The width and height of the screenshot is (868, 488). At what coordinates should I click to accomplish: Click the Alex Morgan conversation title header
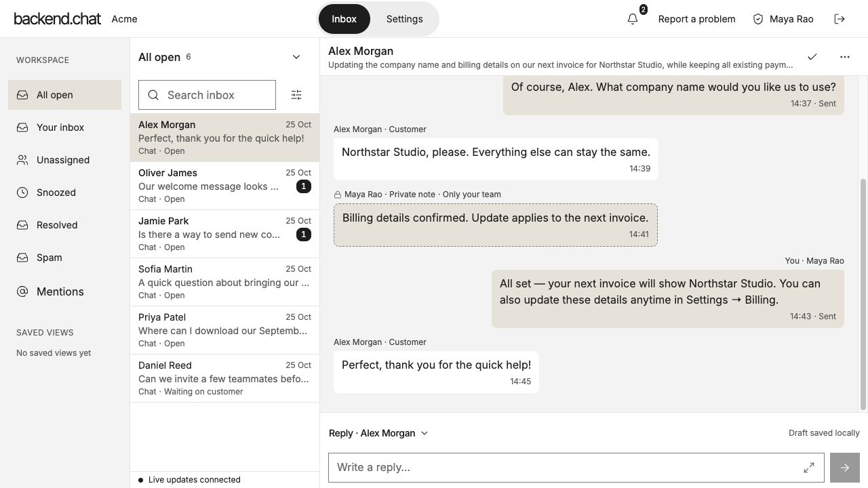[361, 51]
